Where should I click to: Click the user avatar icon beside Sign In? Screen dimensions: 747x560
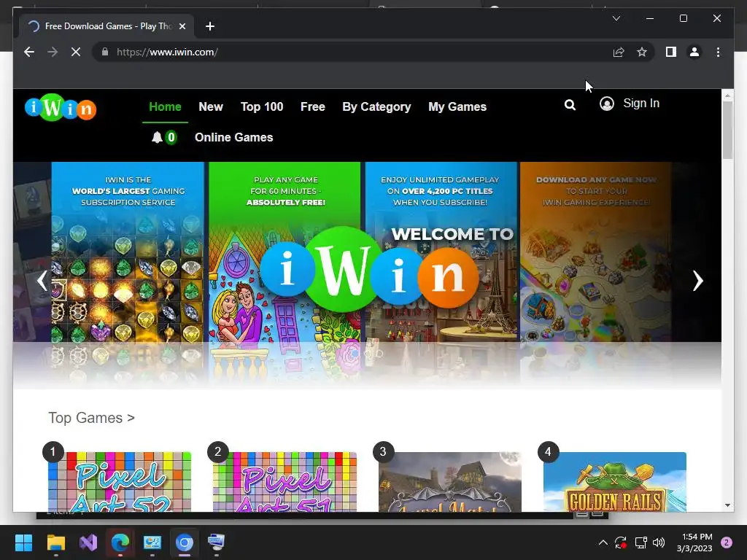coord(606,104)
